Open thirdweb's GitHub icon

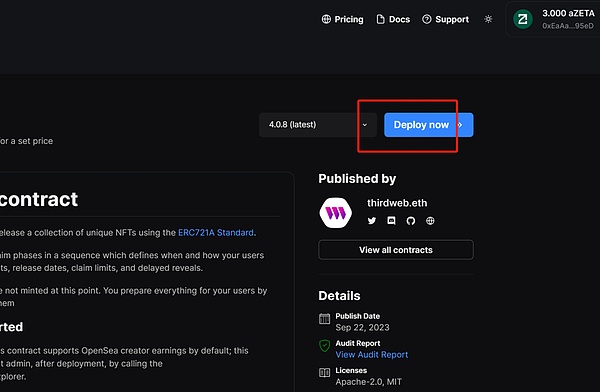click(x=411, y=221)
